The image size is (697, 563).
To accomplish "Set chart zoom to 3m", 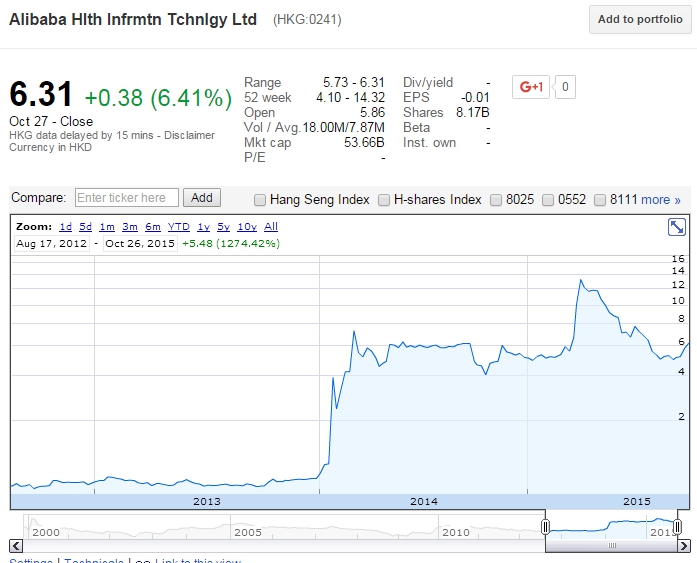I will coord(130,227).
